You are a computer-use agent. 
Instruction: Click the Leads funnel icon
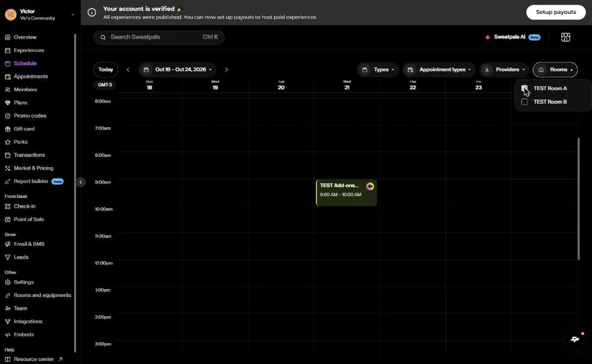pyautogui.click(x=7, y=257)
